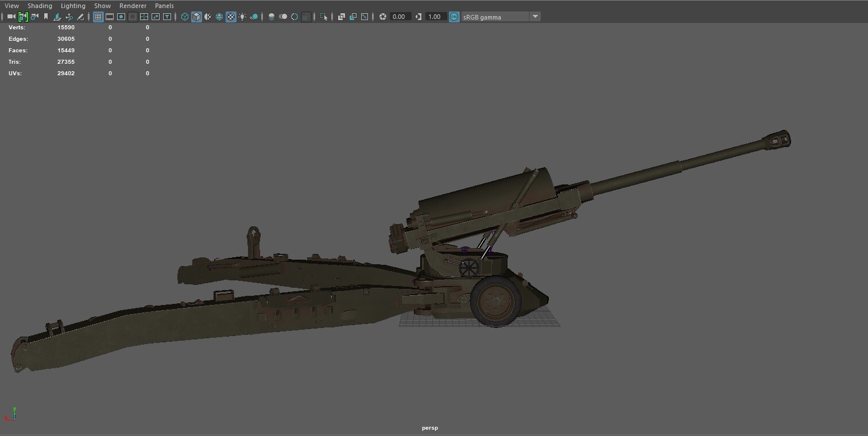
Task: Toggle the Gate Mask button
Action: pos(133,17)
